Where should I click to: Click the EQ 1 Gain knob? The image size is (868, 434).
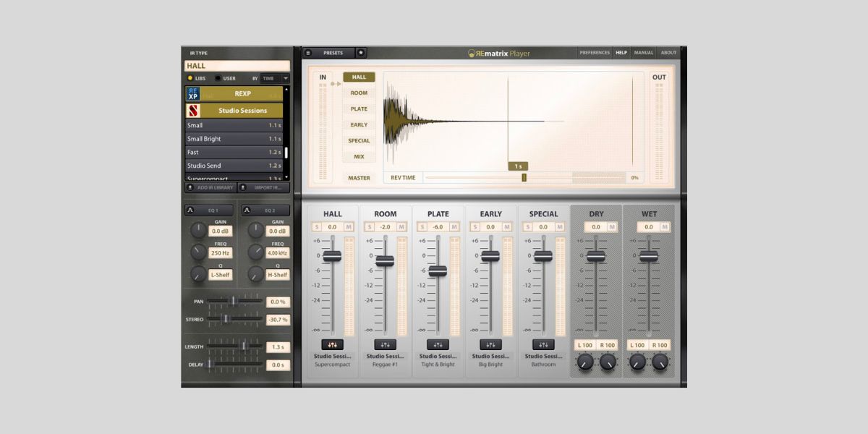[198, 230]
